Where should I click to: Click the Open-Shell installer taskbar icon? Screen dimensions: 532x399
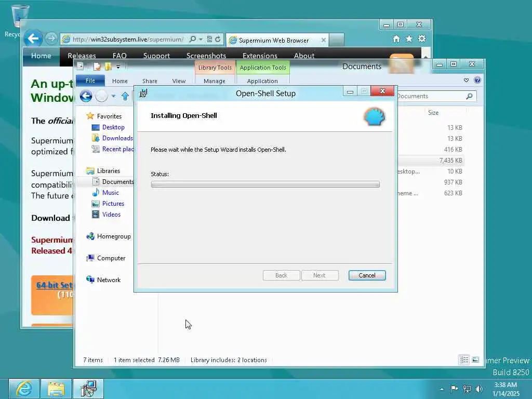[x=88, y=389]
